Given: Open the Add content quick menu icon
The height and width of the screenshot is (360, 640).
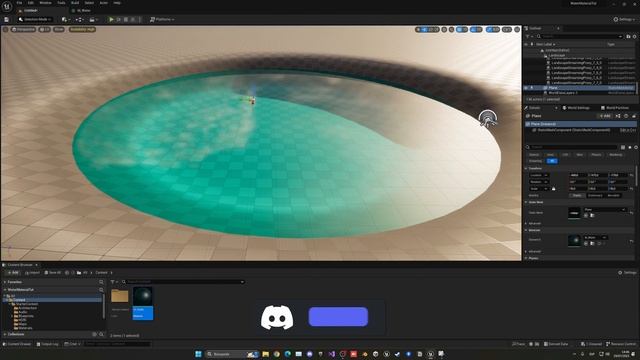Looking at the screenshot, I should (x=65, y=19).
